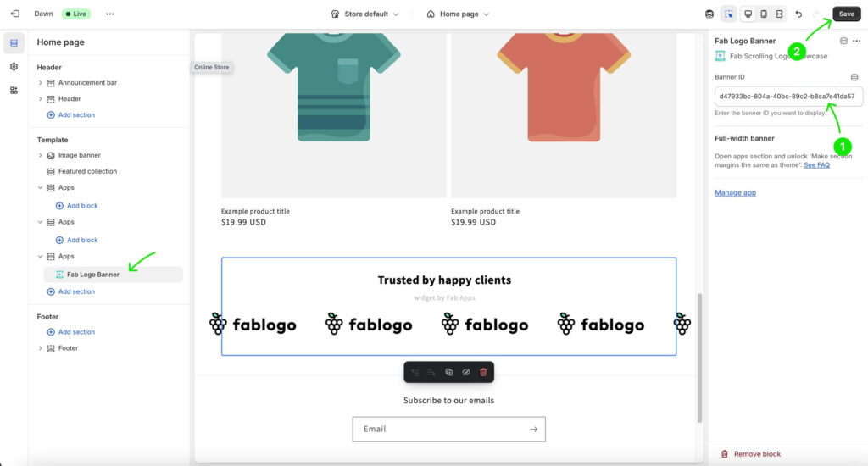Image resolution: width=868 pixels, height=466 pixels.
Task: Click the glasses-face assistant icon in top bar
Action: [x=709, y=14]
